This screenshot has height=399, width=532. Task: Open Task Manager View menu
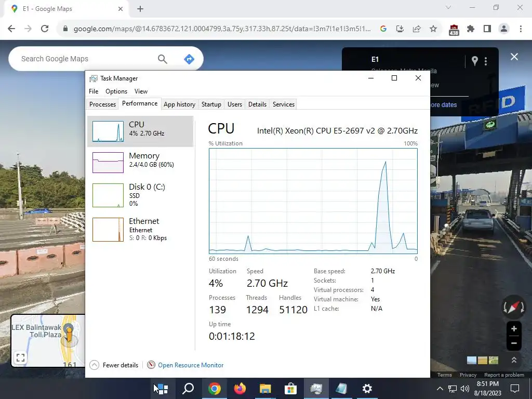pos(141,91)
